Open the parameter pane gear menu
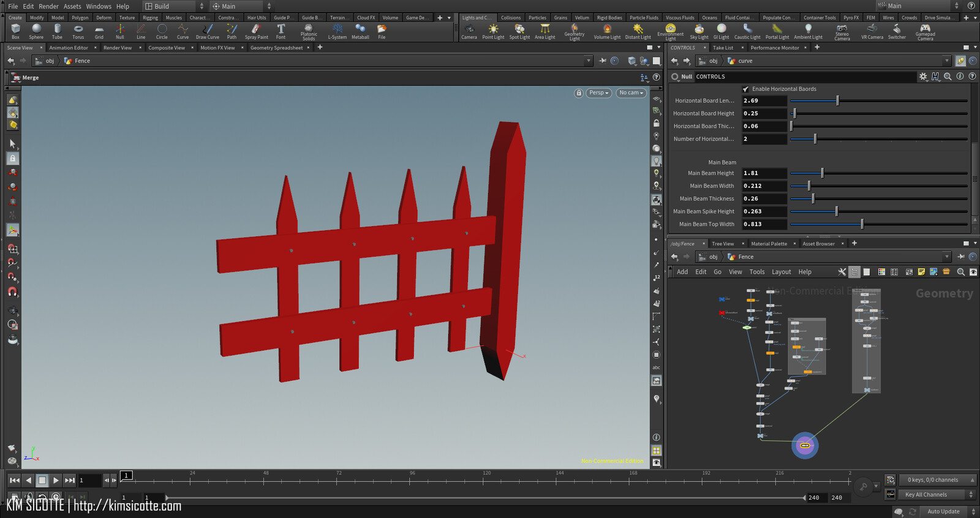 click(923, 77)
